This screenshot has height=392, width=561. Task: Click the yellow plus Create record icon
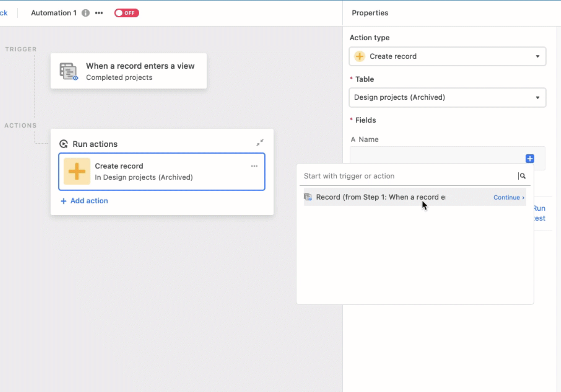(77, 171)
